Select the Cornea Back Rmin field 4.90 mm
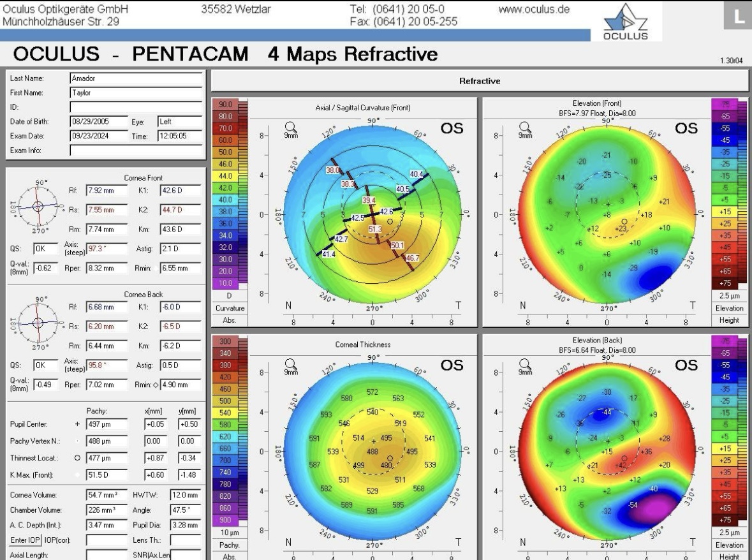 point(181,385)
